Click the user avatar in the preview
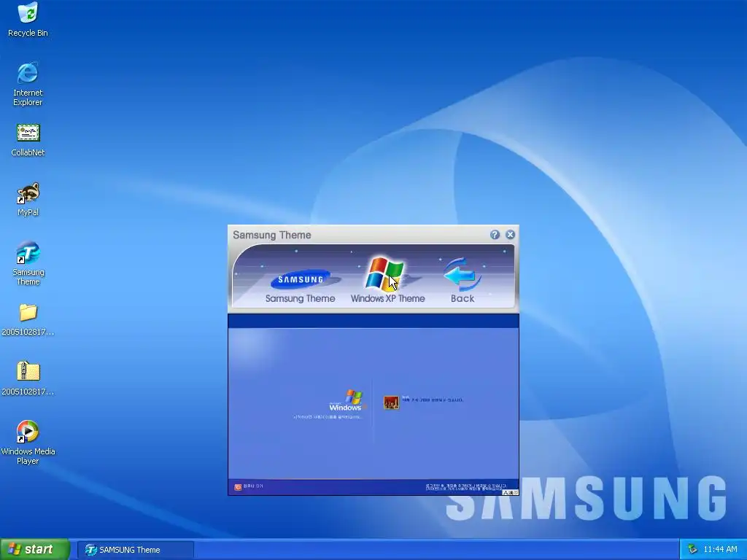Viewport: 747px width, 560px height. point(391,402)
